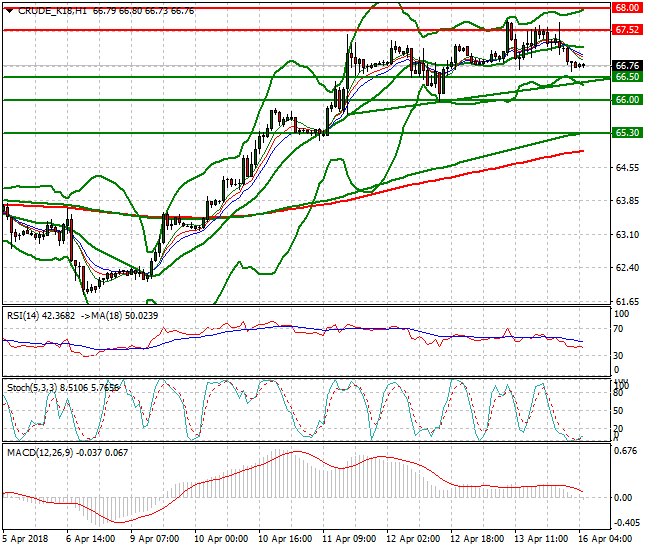The image size is (650, 550).
Task: Click the current price label 66.76
Action: pyautogui.click(x=627, y=65)
